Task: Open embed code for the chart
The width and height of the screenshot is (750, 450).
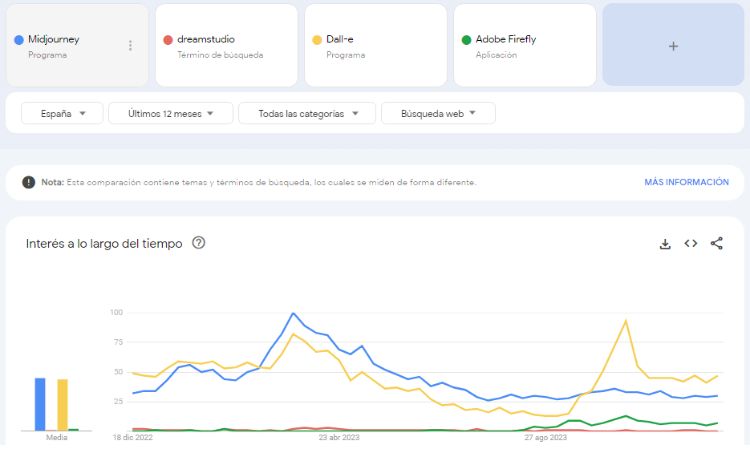Action: pos(691,243)
